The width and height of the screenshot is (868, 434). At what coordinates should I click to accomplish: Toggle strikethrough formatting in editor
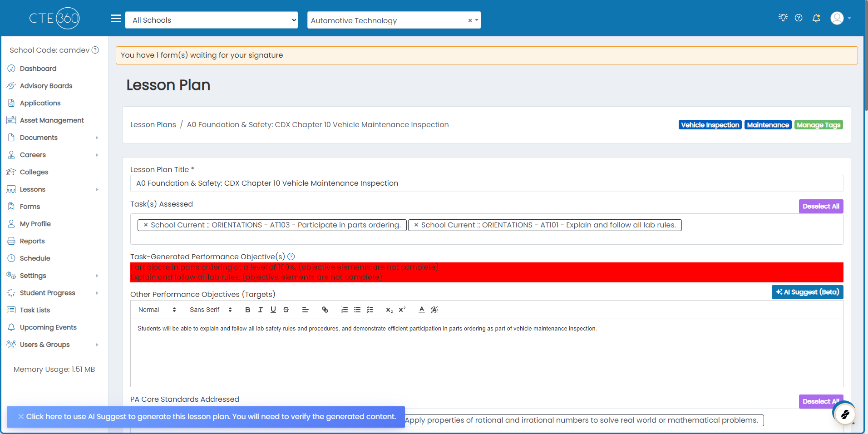coord(286,310)
